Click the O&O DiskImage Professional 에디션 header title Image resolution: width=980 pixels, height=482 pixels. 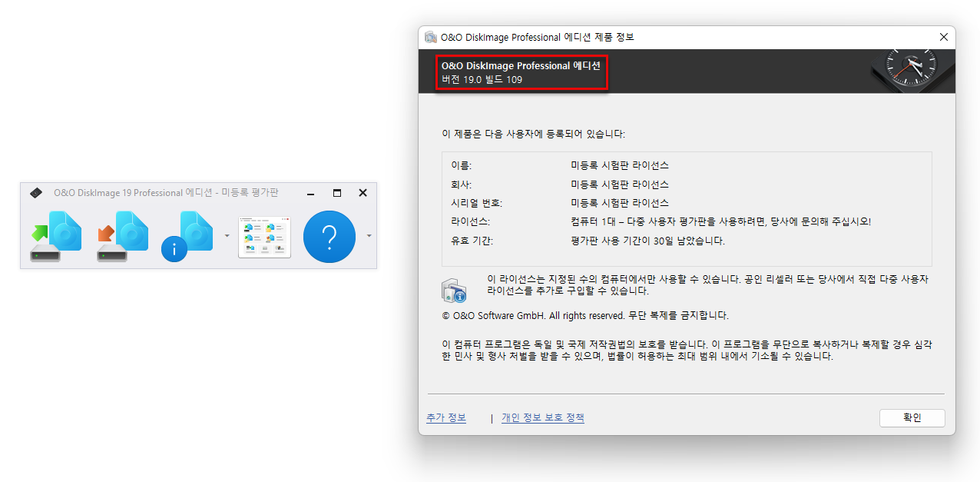pyautogui.click(x=521, y=66)
